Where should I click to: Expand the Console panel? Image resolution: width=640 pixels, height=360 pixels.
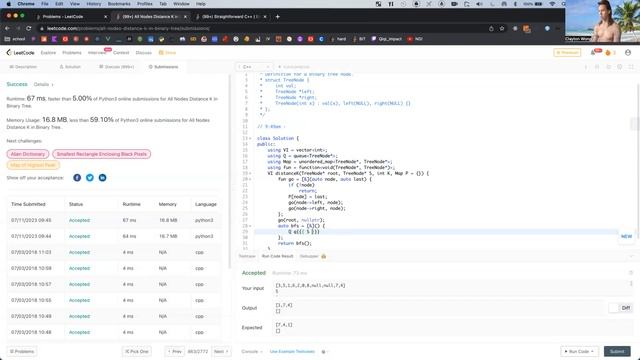(251, 351)
